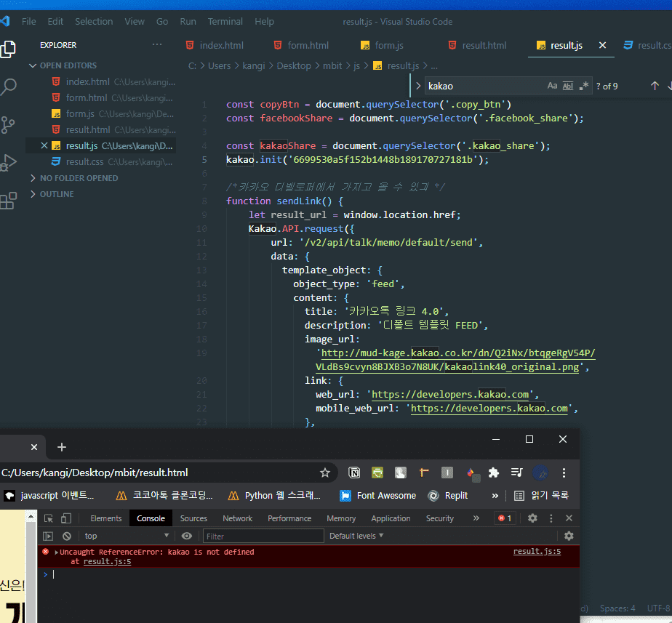Open the 읽기 목록 reading list
Image resolution: width=672 pixels, height=623 pixels.
[x=541, y=496]
